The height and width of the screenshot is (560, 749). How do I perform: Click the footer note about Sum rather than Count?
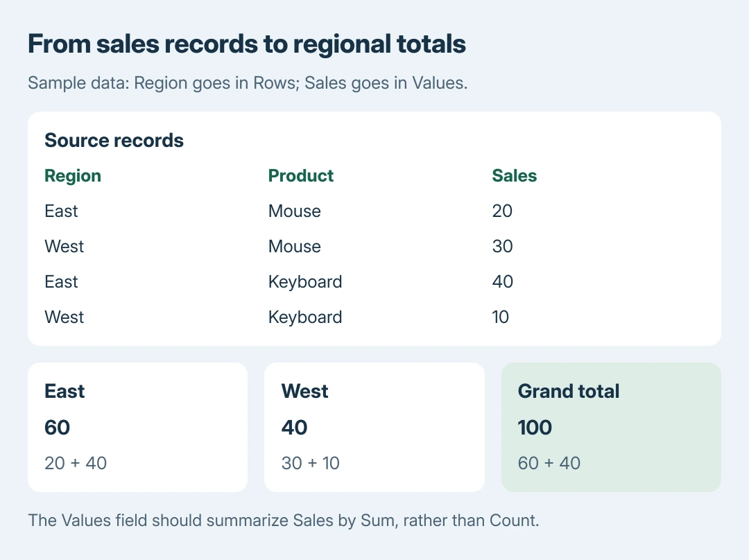tap(284, 520)
